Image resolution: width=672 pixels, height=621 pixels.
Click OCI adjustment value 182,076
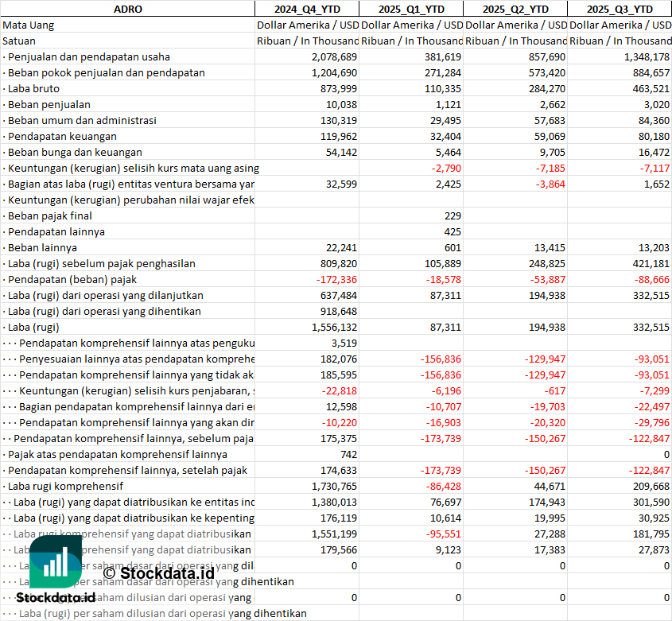(x=339, y=359)
